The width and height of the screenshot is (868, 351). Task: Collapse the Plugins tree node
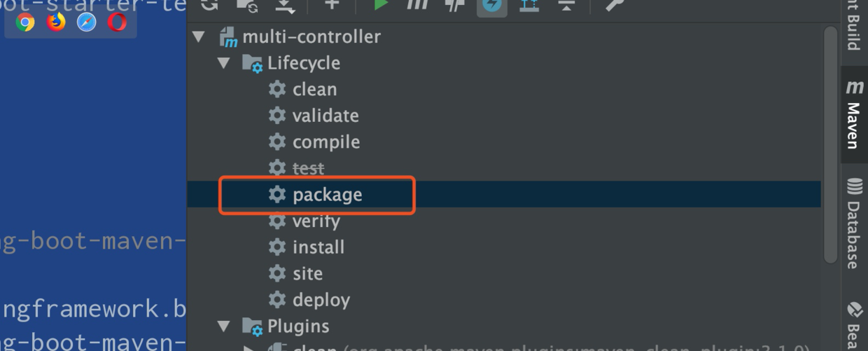click(x=224, y=326)
